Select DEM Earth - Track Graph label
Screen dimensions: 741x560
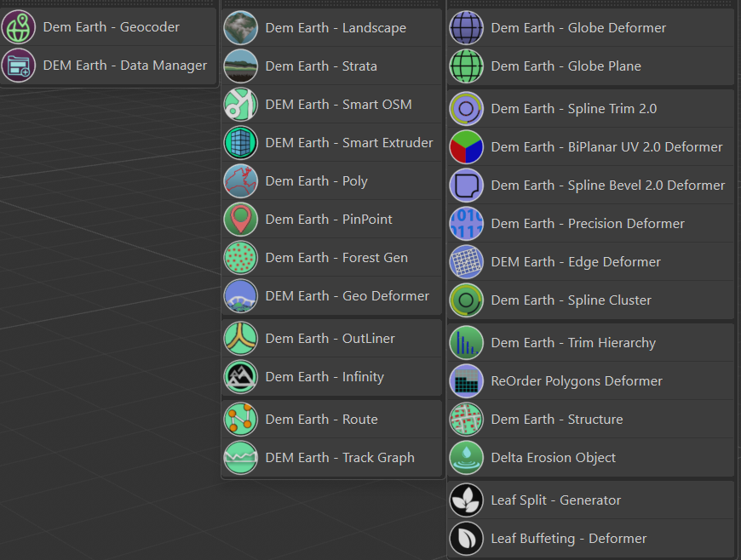(x=340, y=458)
